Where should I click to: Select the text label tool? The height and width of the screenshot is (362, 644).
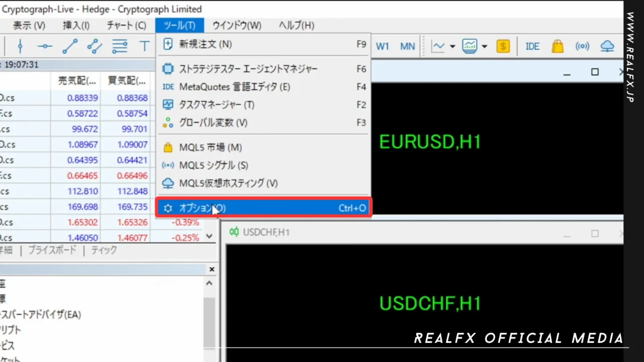[144, 46]
